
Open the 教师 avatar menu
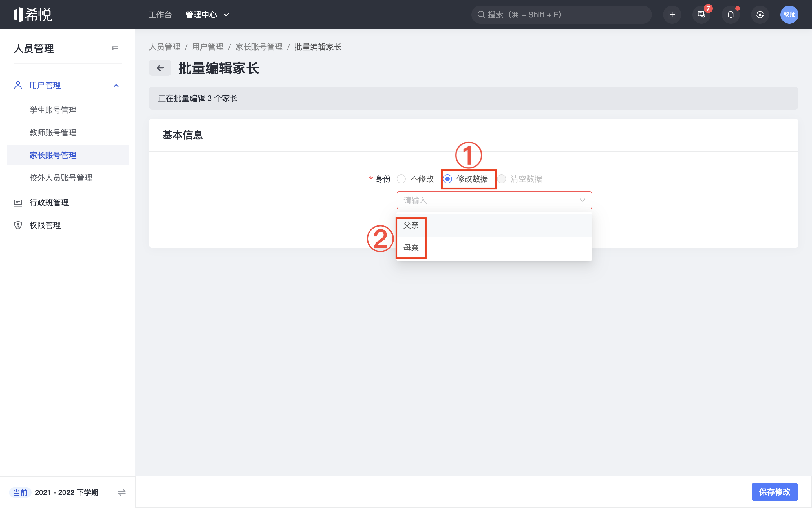(x=789, y=15)
